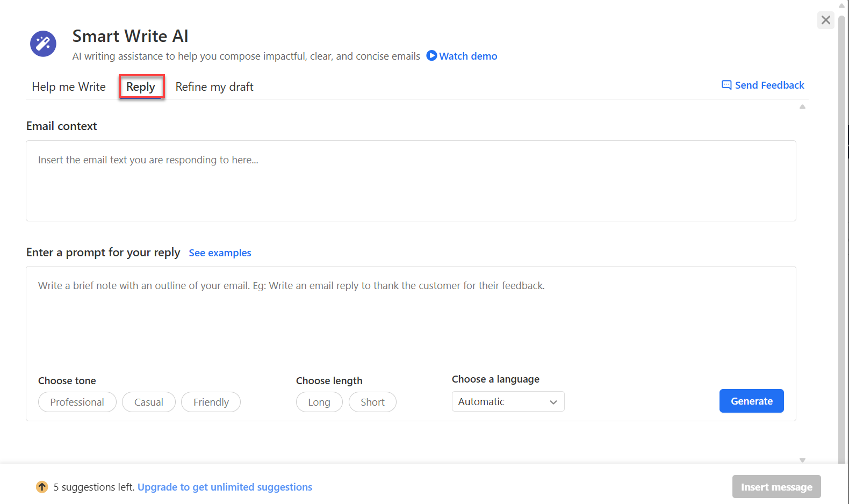The image size is (849, 504).
Task: Click the '5 suggestions left.' text
Action: [x=94, y=487]
